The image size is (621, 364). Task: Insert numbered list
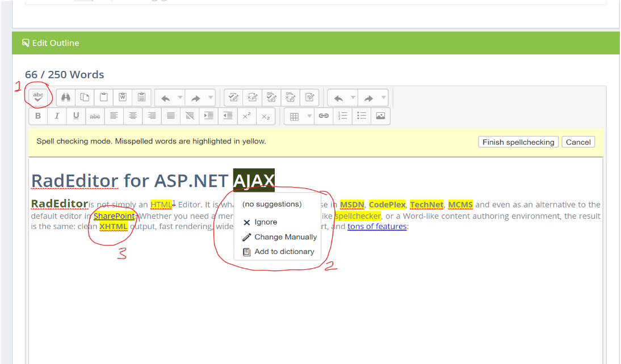(343, 116)
